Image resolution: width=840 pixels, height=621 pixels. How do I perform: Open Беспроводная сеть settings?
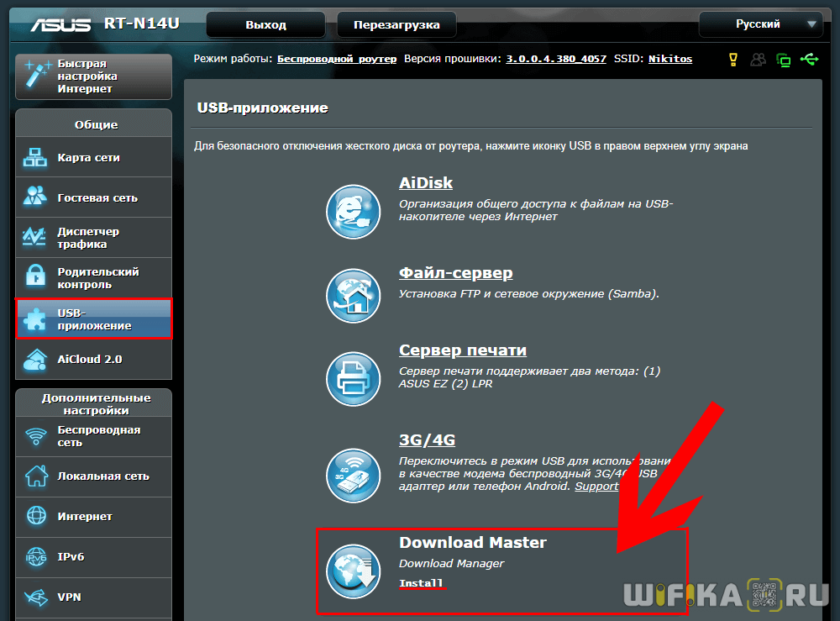click(94, 436)
